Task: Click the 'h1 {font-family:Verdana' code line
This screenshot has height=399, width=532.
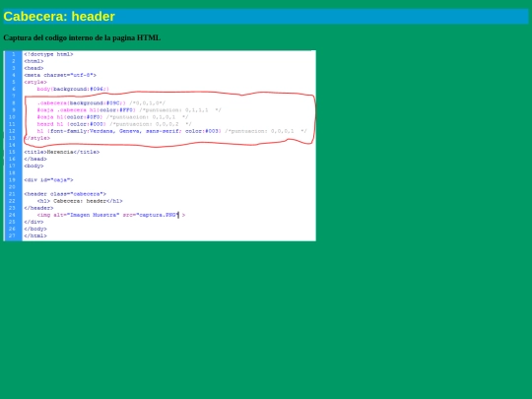Action: (x=171, y=131)
